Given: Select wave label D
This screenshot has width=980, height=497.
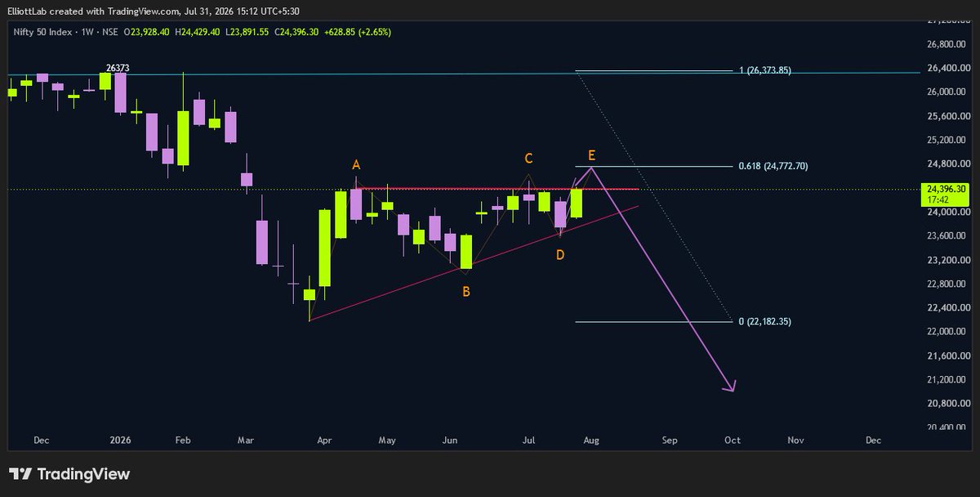Looking at the screenshot, I should (559, 255).
